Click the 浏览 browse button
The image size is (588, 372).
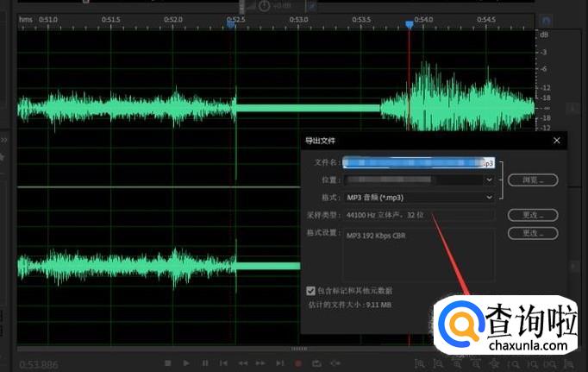click(x=532, y=180)
